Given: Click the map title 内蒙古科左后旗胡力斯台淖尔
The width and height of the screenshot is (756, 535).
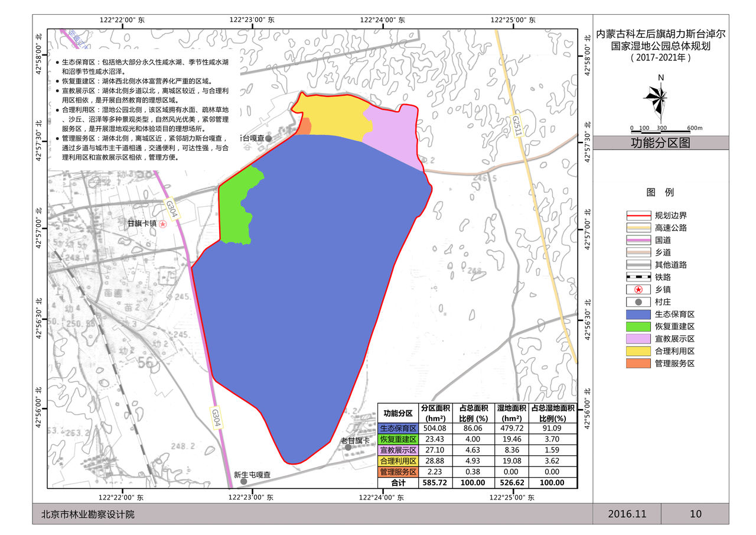Looking at the screenshot, I should click(x=660, y=34).
